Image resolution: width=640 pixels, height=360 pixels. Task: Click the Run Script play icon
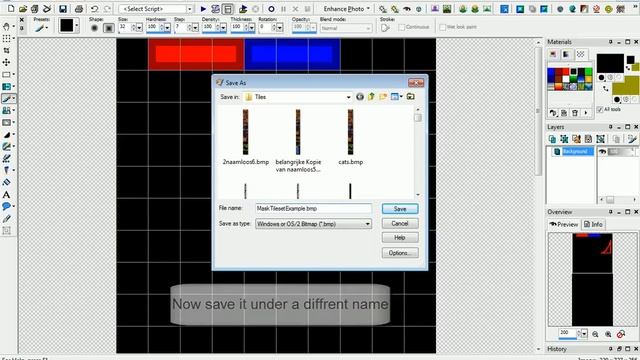coord(203,9)
